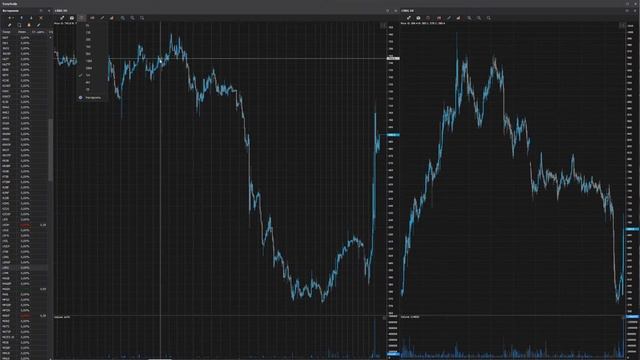
Task: Click the indicators bar-chart icon on left chart toolbar
Action: click(112, 18)
